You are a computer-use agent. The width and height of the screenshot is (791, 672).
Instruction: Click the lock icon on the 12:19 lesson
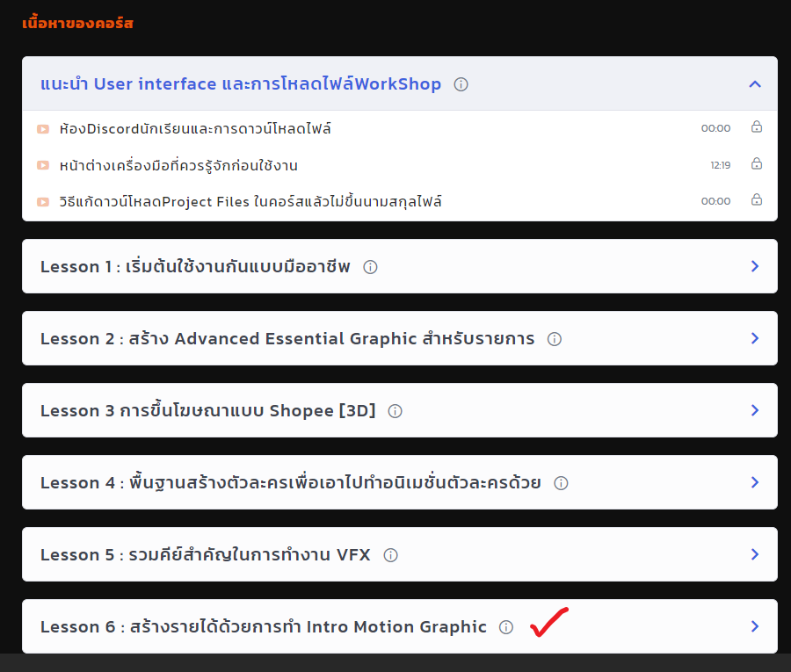(756, 164)
